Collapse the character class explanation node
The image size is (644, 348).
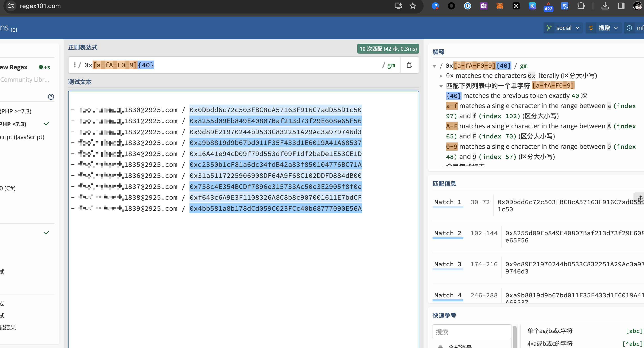441,86
